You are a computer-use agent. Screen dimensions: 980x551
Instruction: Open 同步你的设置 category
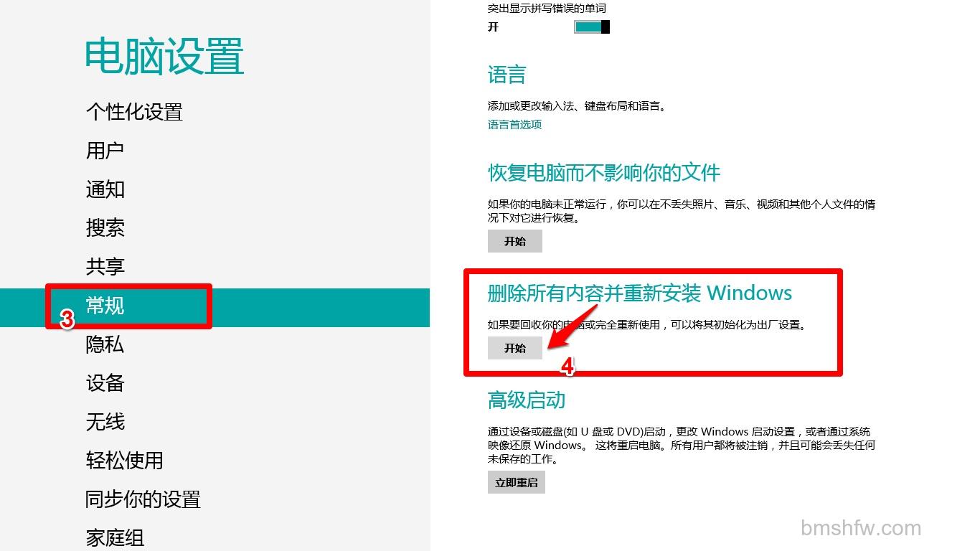coord(143,499)
